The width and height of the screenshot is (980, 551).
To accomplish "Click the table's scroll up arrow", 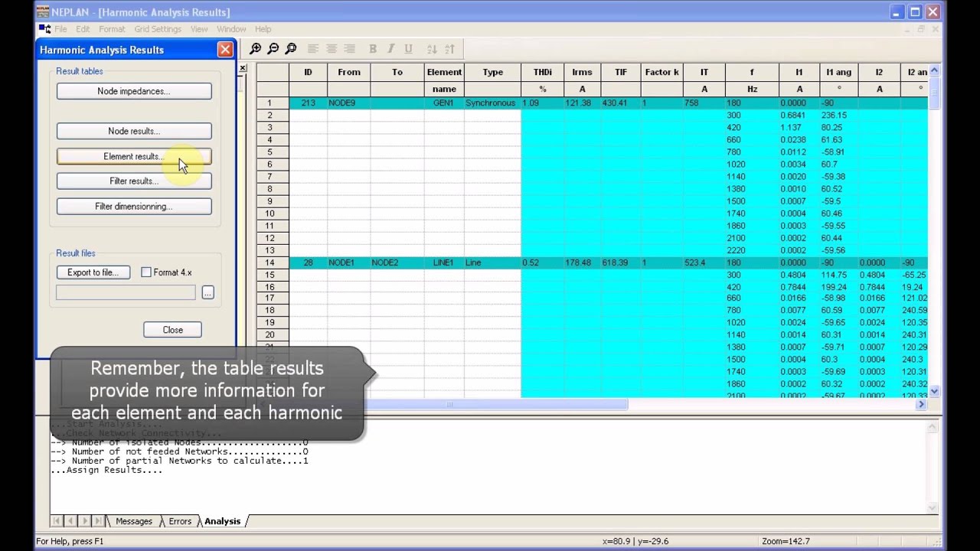I will 934,70.
